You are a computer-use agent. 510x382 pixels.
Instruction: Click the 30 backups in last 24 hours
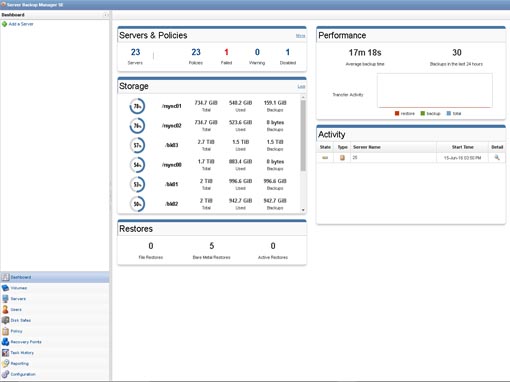pyautogui.click(x=457, y=53)
